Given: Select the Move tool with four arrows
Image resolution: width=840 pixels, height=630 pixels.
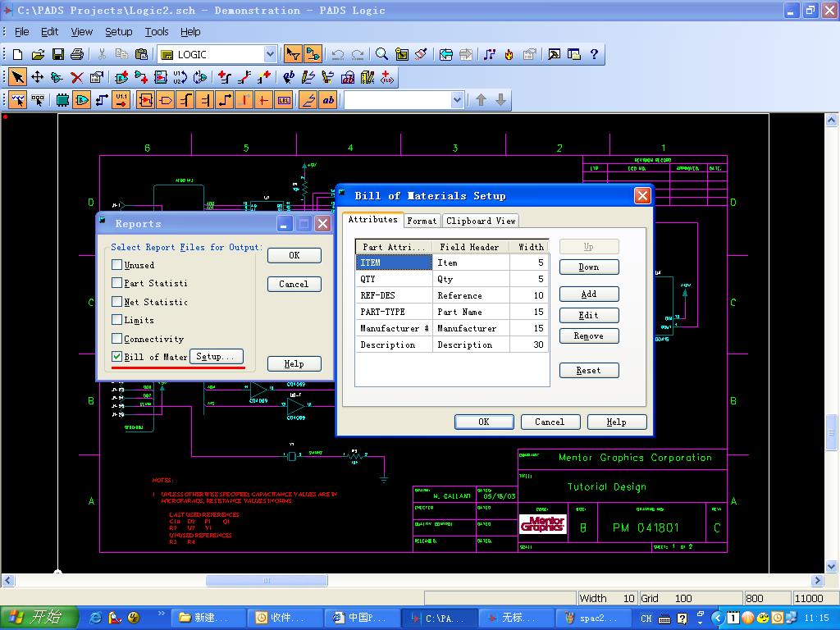Looking at the screenshot, I should point(37,77).
